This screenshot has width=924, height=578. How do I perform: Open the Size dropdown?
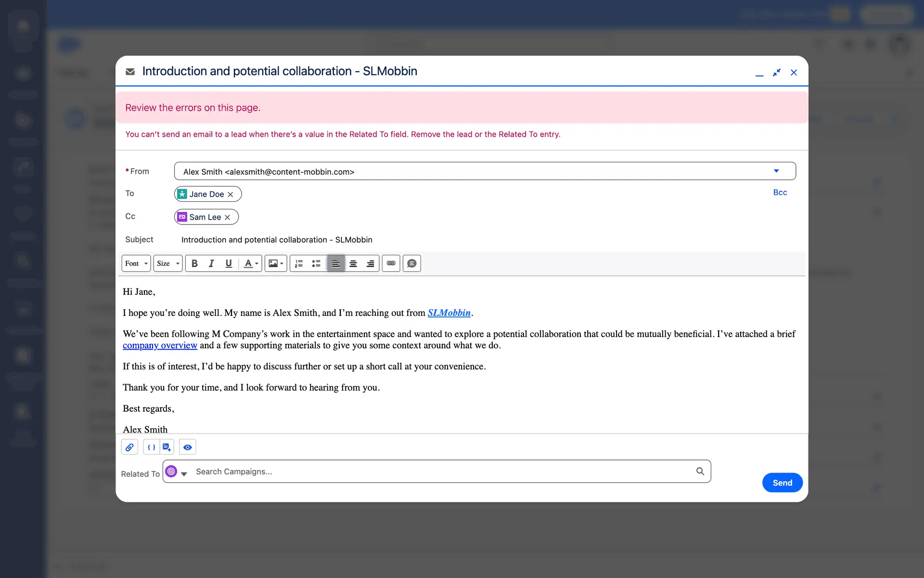(168, 263)
